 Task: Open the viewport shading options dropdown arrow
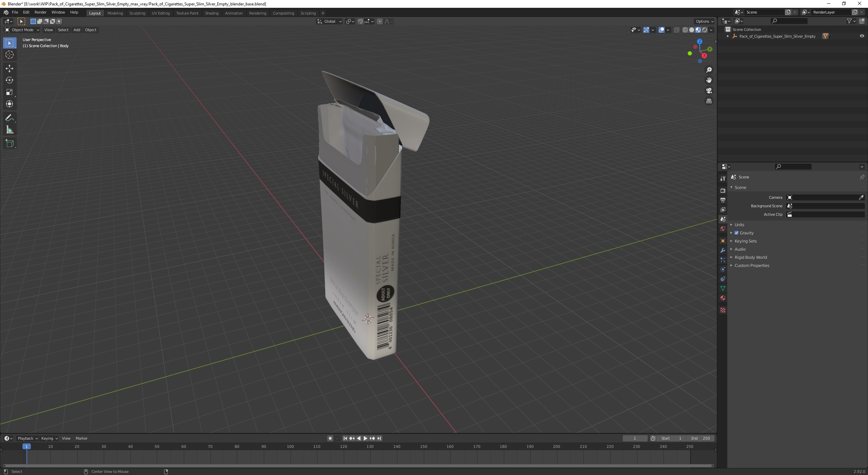(x=711, y=30)
